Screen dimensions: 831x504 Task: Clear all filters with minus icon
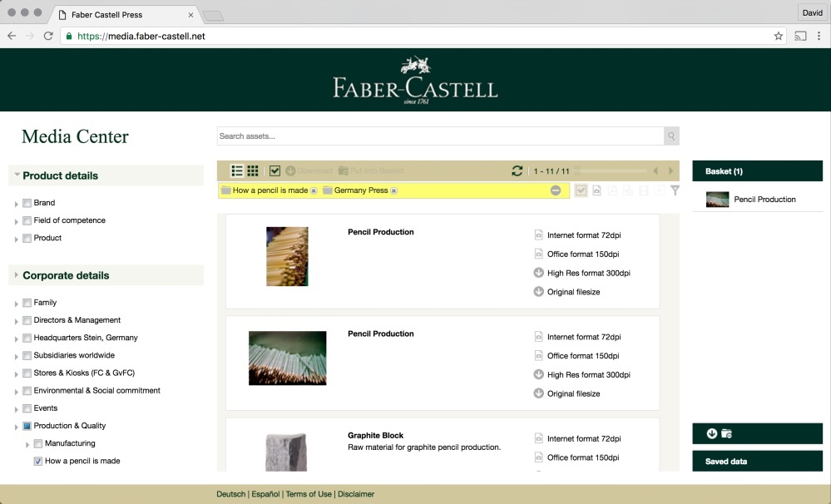556,190
